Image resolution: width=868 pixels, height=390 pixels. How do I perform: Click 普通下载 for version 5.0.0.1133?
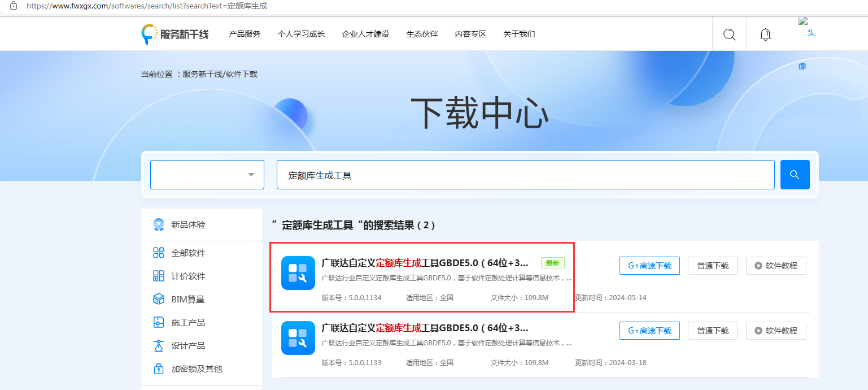click(713, 331)
